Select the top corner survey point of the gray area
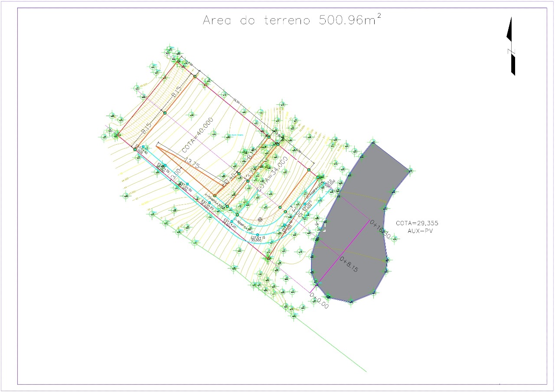The width and height of the screenshot is (555, 392). point(373,142)
